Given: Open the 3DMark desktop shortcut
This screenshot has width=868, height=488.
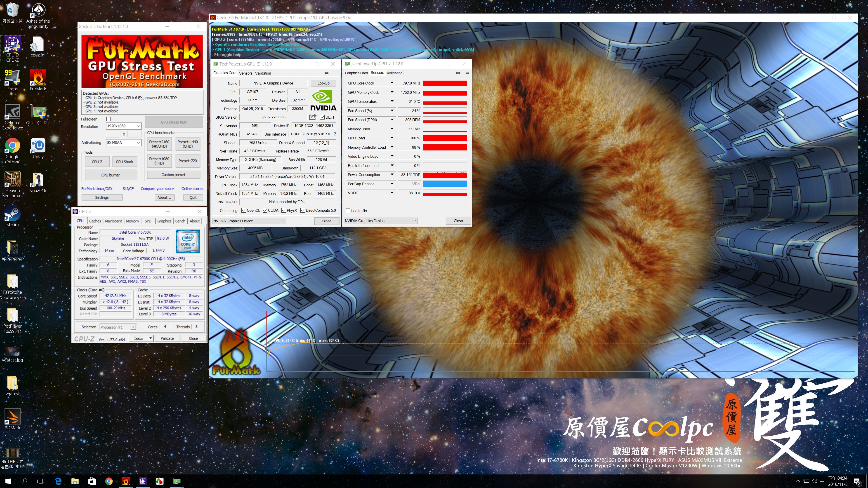Looking at the screenshot, I should pyautogui.click(x=12, y=419).
